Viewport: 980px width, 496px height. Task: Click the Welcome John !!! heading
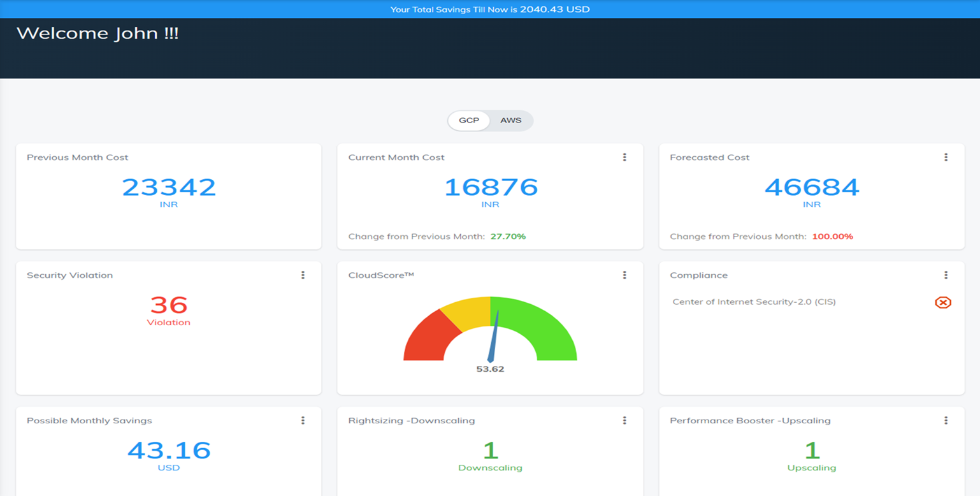97,34
